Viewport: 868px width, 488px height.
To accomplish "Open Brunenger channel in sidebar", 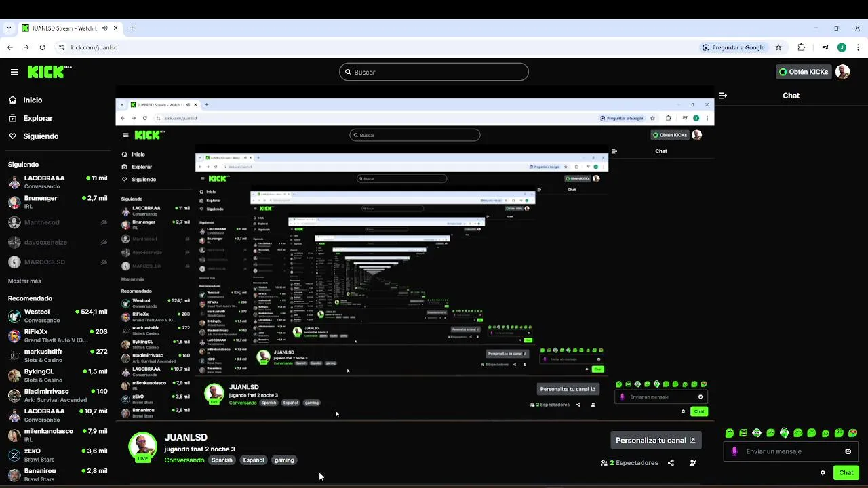I will click(x=58, y=202).
